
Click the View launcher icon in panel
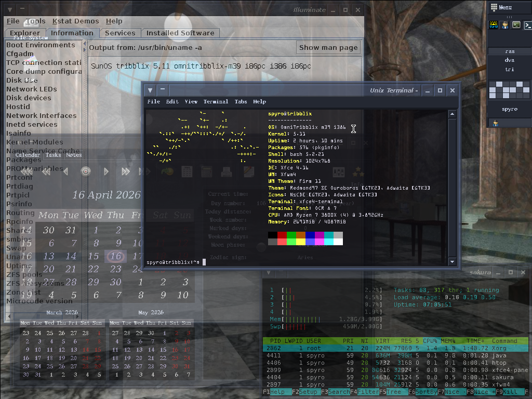[x=494, y=24]
